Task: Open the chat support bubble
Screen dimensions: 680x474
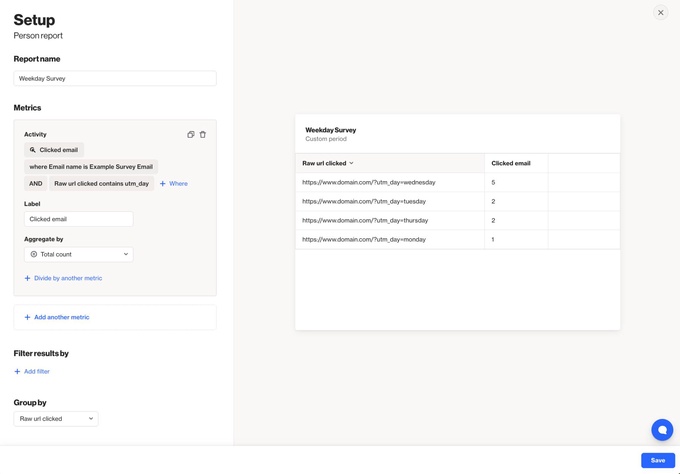Action: pos(661,430)
